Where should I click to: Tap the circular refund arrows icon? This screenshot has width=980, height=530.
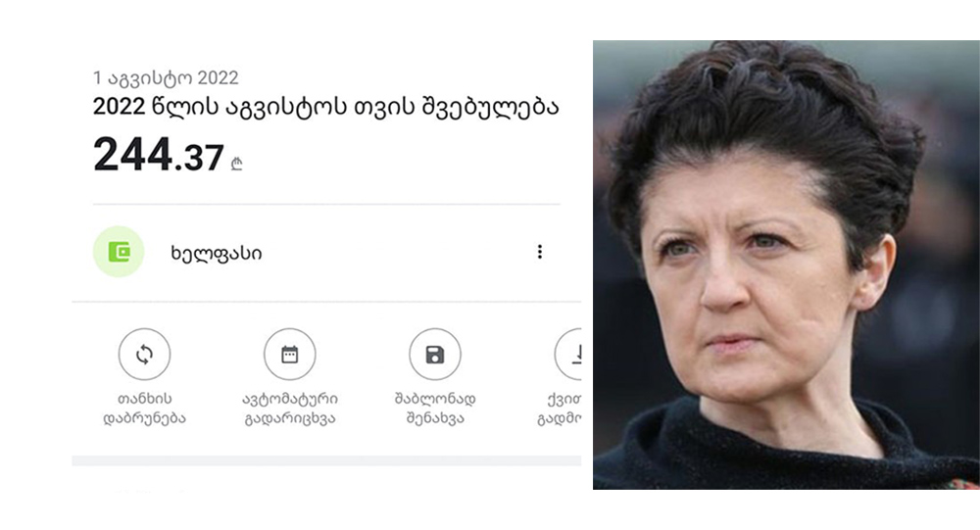point(144,355)
